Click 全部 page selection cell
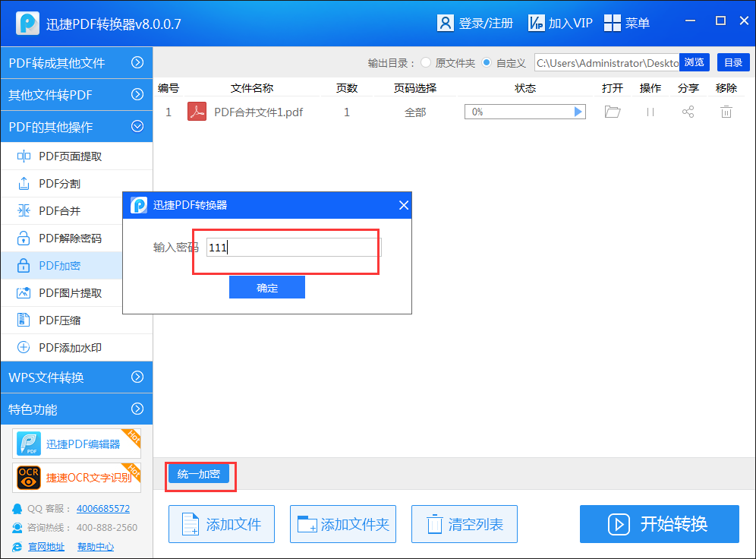756x559 pixels. pos(415,112)
